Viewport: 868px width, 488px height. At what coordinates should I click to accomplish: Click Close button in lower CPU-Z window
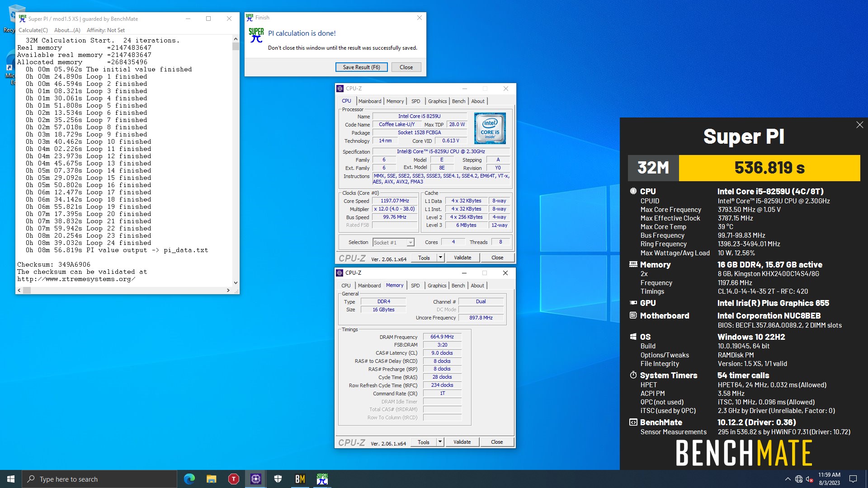497,442
